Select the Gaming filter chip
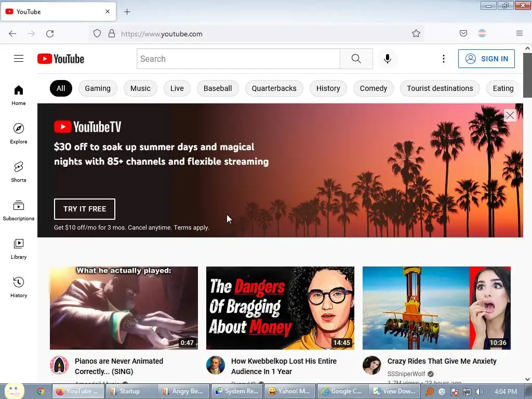The height and width of the screenshot is (399, 532). point(98,88)
